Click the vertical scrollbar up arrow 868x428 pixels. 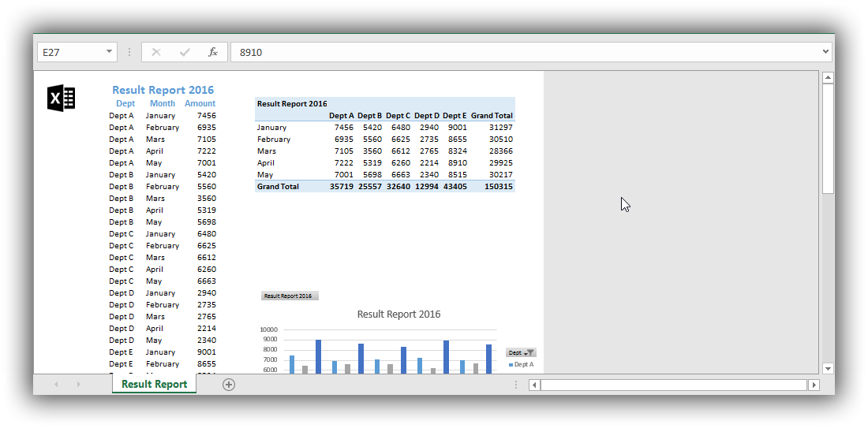point(828,77)
